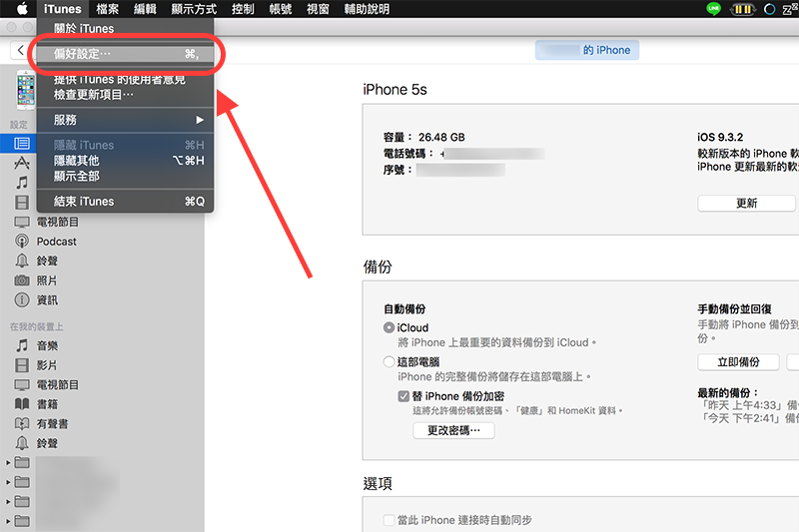Choose 偏好設定… from iTunes menu
Image resolution: width=799 pixels, height=532 pixels.
click(83, 54)
